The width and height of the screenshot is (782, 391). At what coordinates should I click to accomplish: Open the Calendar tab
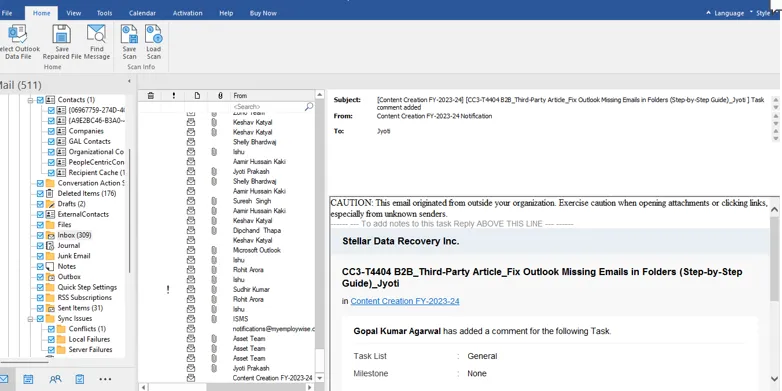coord(142,13)
